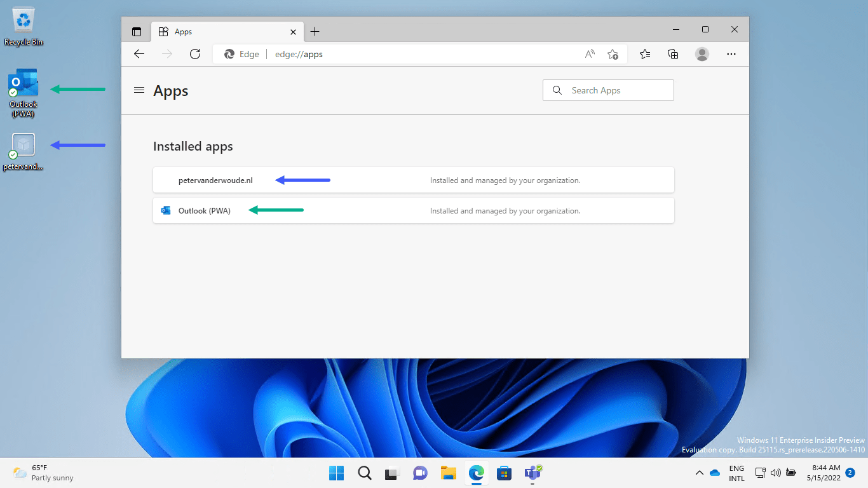Go back to the previous page
Screen dimensions: 868x488
pyautogui.click(x=139, y=54)
